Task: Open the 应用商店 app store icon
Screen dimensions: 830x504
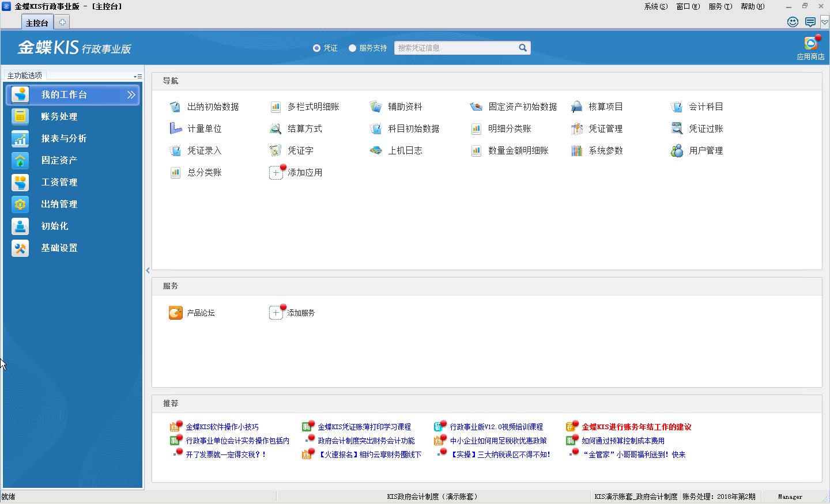Action: 811,43
